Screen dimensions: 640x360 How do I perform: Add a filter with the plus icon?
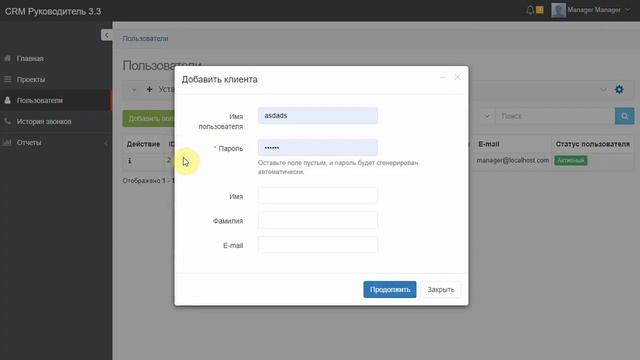(149, 89)
